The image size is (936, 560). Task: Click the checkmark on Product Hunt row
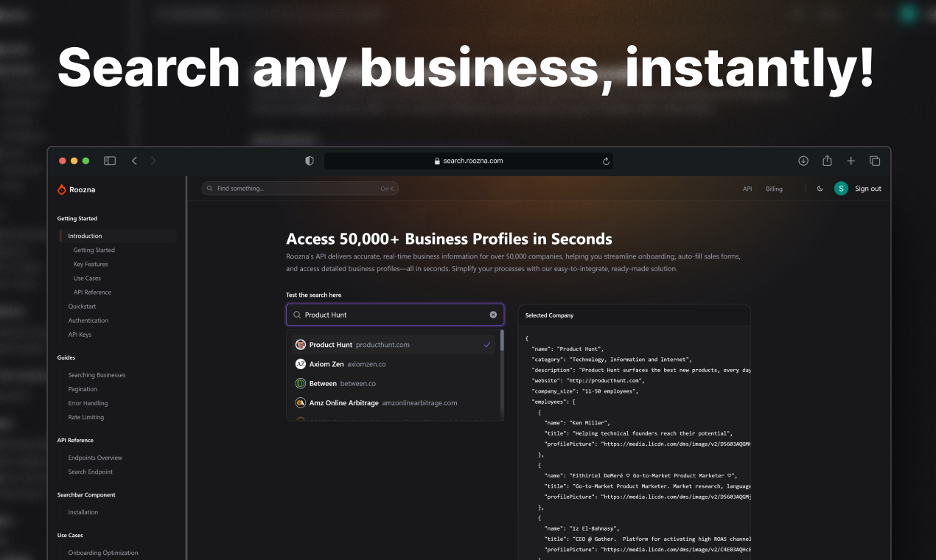(x=487, y=345)
